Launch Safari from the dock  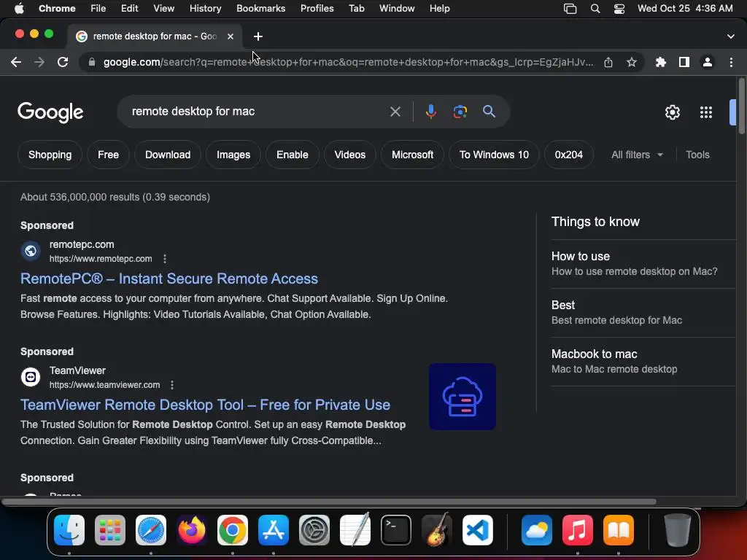click(151, 530)
